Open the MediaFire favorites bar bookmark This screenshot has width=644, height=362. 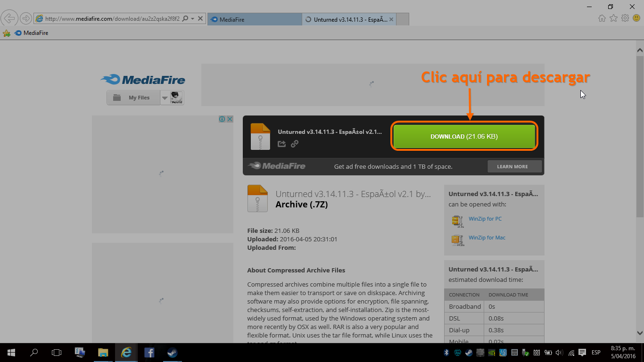pyautogui.click(x=32, y=33)
